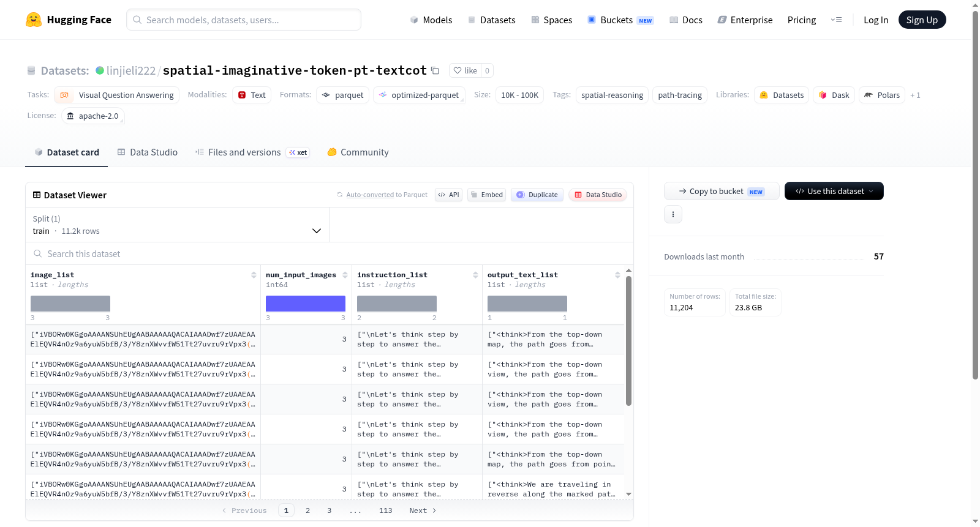The width and height of the screenshot is (980, 527).
Task: Open the Buckets navigation item
Action: click(x=620, y=20)
